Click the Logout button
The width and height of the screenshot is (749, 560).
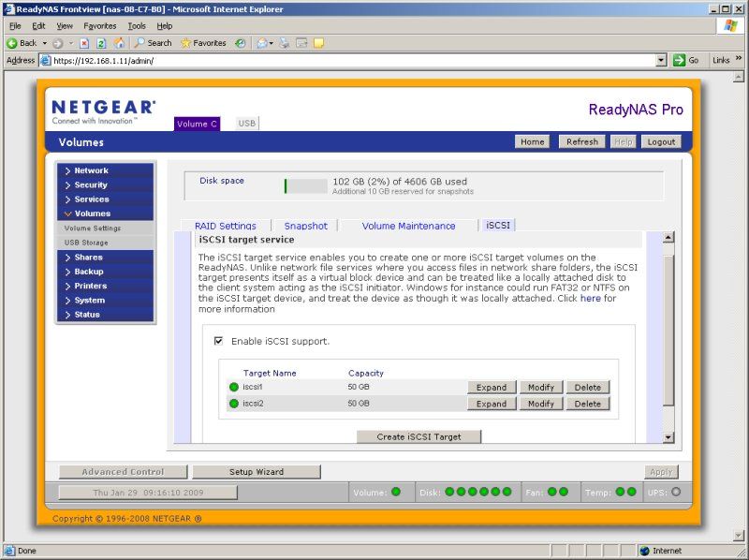661,142
